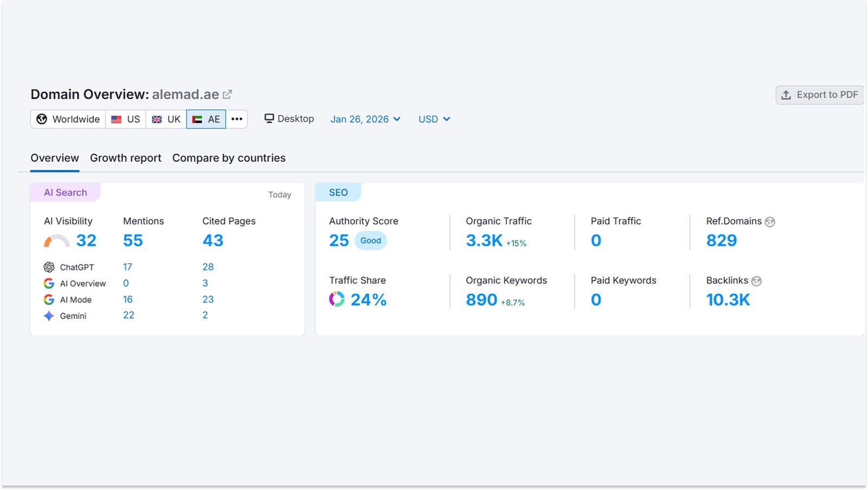The width and height of the screenshot is (868, 490).
Task: Click the Worldwide globe icon
Action: coord(42,119)
